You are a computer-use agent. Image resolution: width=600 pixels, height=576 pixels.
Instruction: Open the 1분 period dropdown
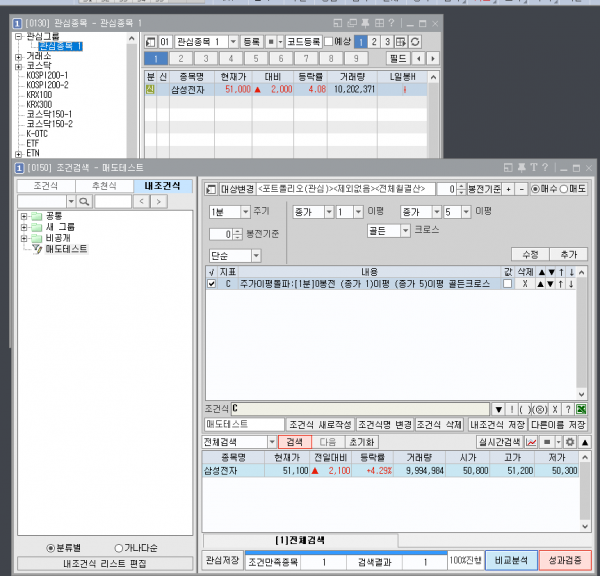[x=245, y=212]
